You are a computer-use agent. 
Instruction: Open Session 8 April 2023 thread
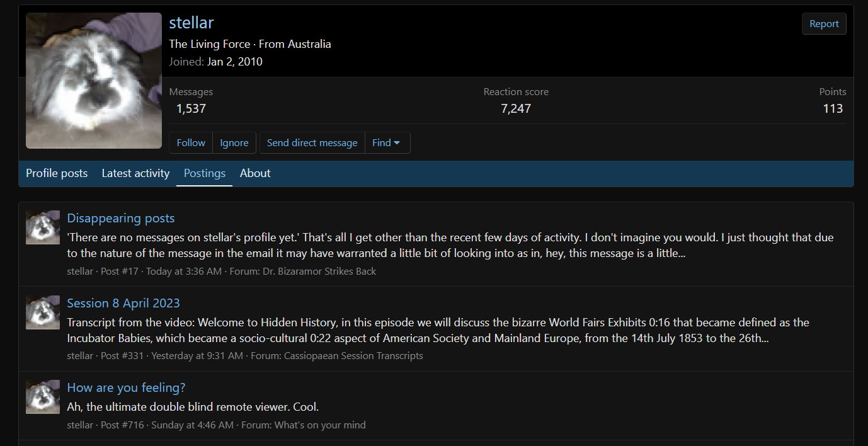pos(123,303)
